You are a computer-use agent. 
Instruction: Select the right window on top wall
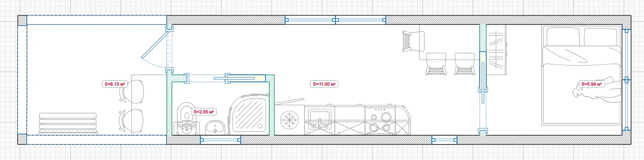pyautogui.click(x=361, y=19)
